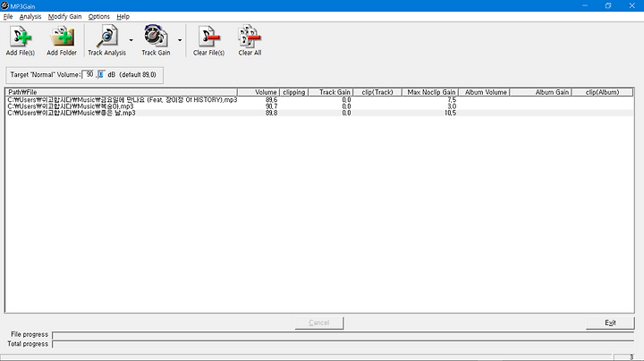This screenshot has width=644, height=361.
Task: Click the status bar file count 3
Action: 631,357
